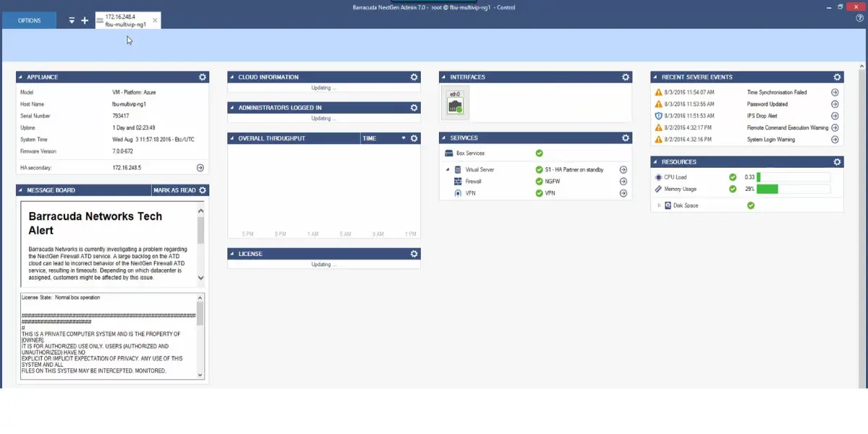The image size is (868, 434).
Task: Open the TIME dropdown in Overall Throughput
Action: 404,138
